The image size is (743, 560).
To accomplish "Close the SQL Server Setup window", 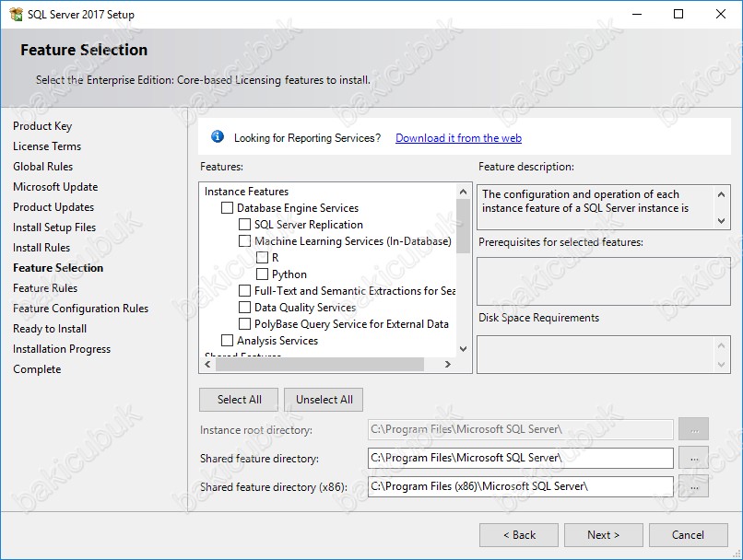I will (721, 14).
